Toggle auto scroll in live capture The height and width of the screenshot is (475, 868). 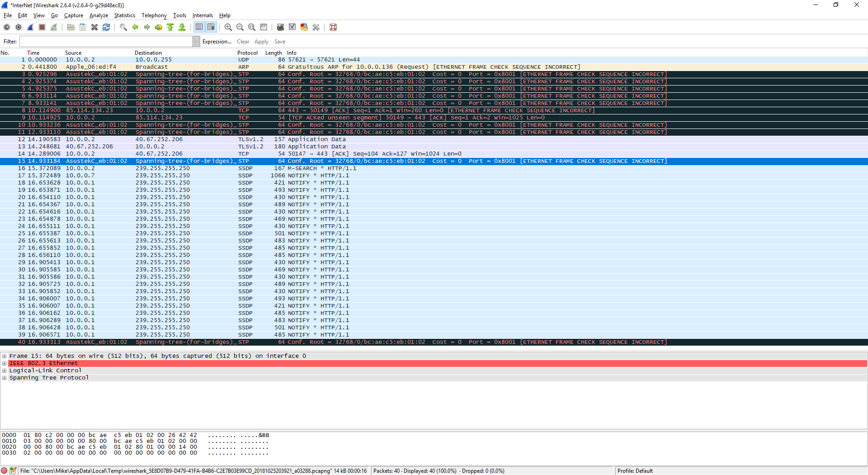[211, 27]
